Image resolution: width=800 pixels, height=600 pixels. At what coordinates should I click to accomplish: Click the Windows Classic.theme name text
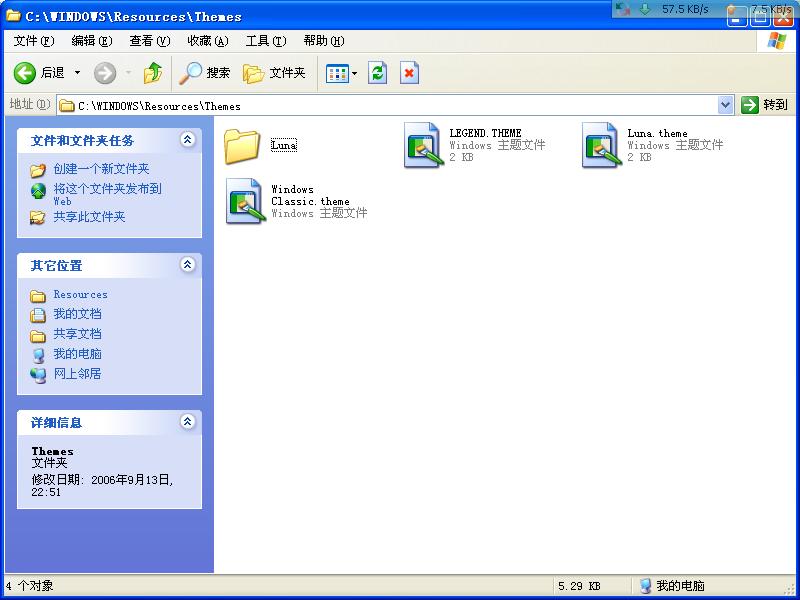310,195
